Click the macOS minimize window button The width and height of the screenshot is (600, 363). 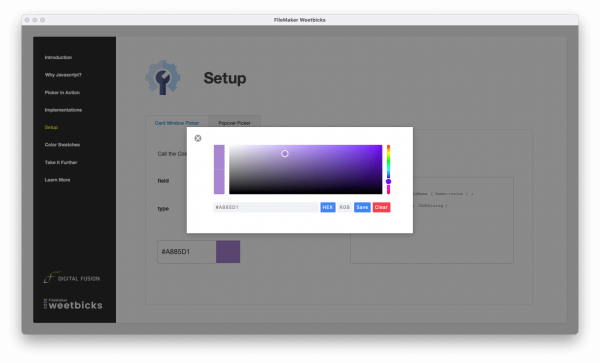click(x=35, y=20)
